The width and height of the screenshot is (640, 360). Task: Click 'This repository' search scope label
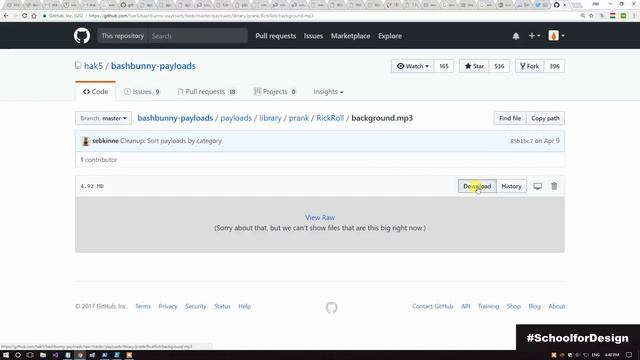click(x=122, y=36)
